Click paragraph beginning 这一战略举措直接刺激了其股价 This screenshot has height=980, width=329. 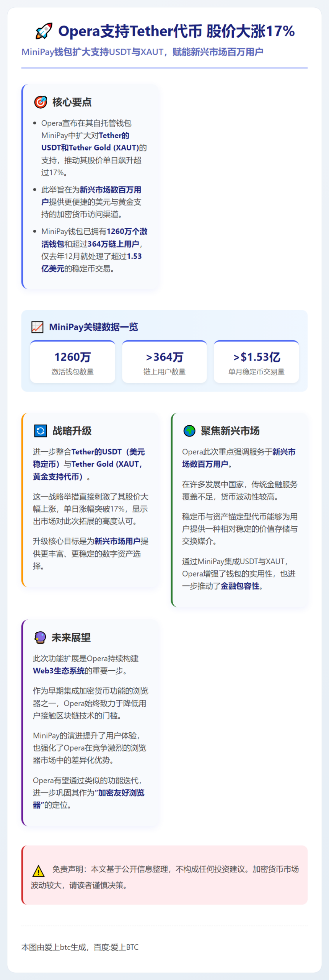pos(90,509)
